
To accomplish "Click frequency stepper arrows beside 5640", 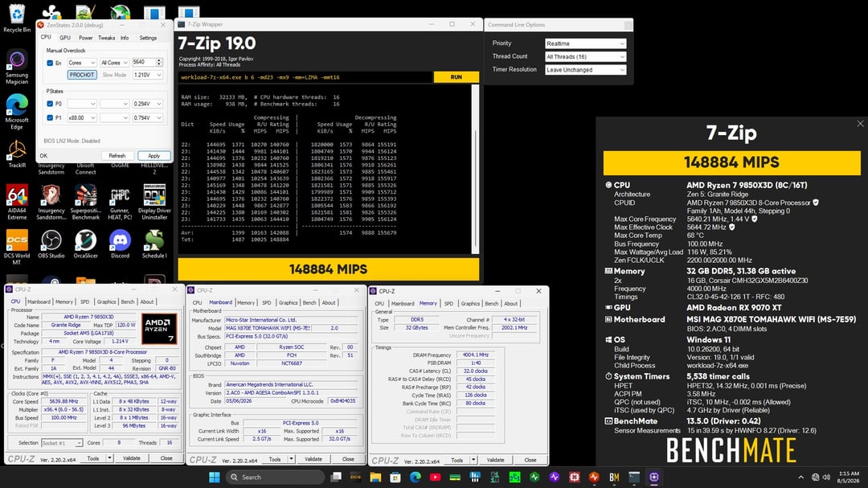I will pyautogui.click(x=159, y=63).
